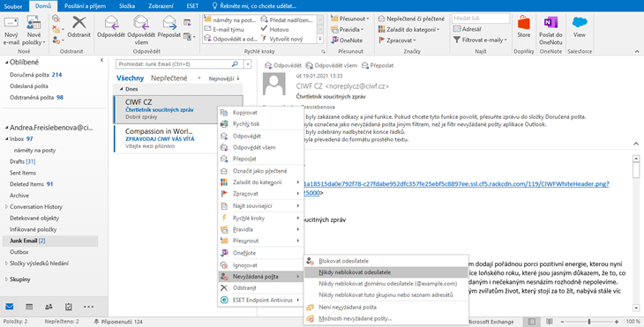Open the Zobrazení ribbon tab

(161, 6)
